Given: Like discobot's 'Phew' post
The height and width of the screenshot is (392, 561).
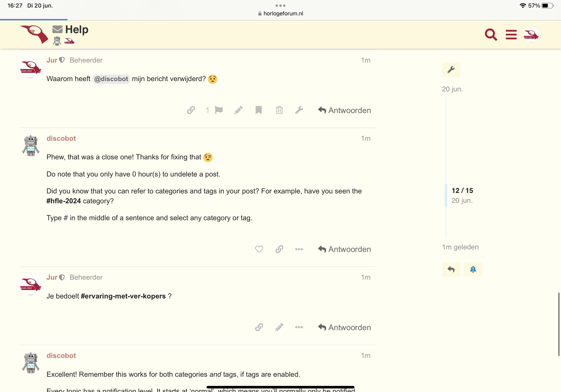Looking at the screenshot, I should tap(259, 249).
